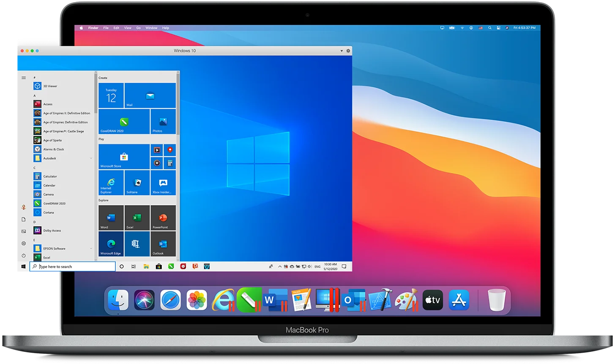
Task: Open the Finder menu in the menu bar
Action: [93, 28]
